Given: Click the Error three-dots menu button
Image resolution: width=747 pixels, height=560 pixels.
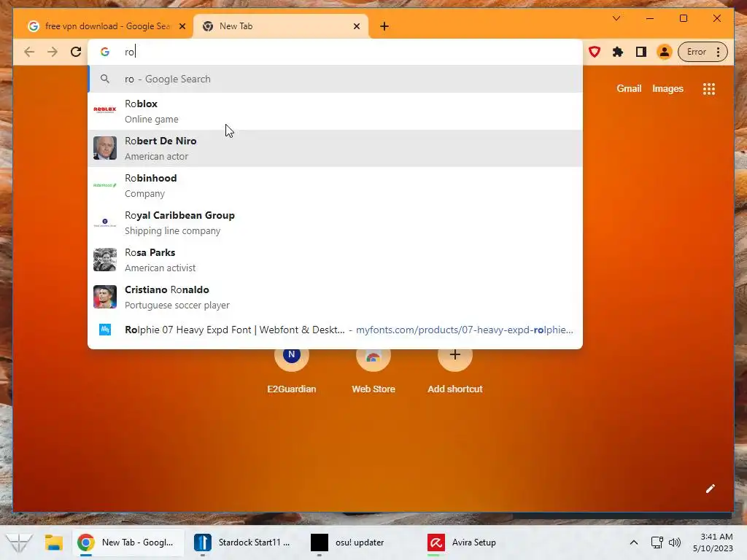Looking at the screenshot, I should 703,52.
